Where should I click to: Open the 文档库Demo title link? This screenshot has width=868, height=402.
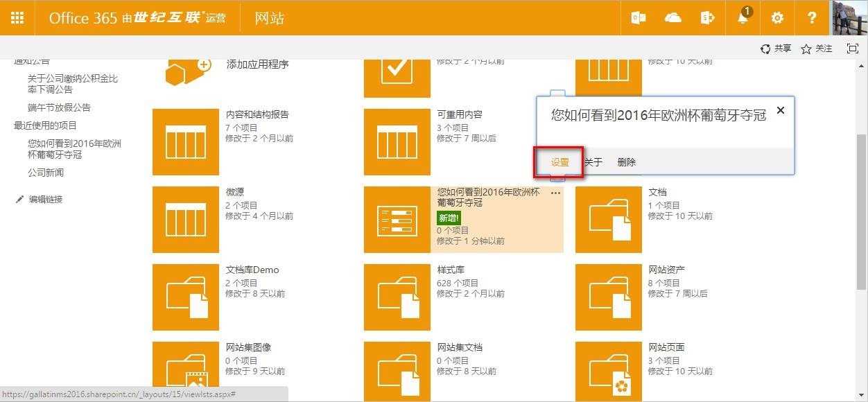(x=252, y=270)
